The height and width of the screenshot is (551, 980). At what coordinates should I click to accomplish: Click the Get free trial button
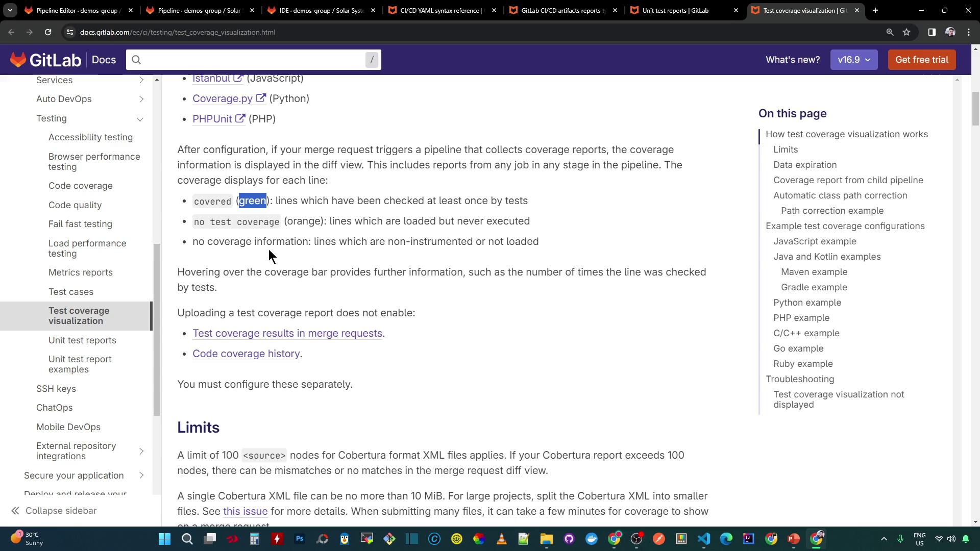click(921, 60)
